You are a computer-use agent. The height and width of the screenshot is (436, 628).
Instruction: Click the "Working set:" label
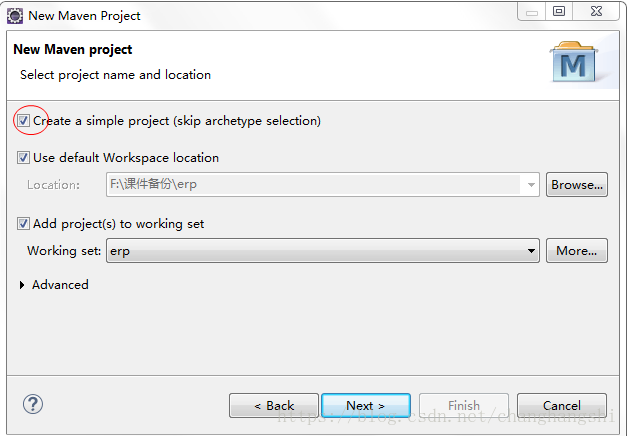click(x=64, y=251)
